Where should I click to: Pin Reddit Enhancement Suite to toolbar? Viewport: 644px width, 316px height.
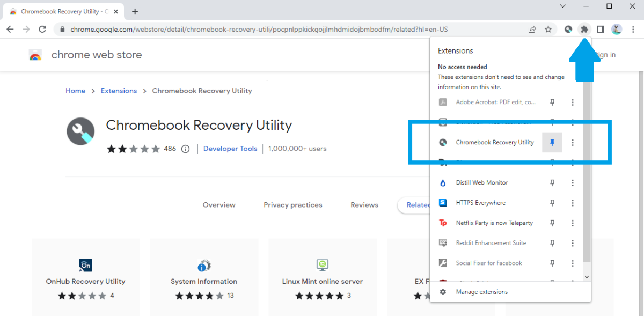[x=552, y=243]
